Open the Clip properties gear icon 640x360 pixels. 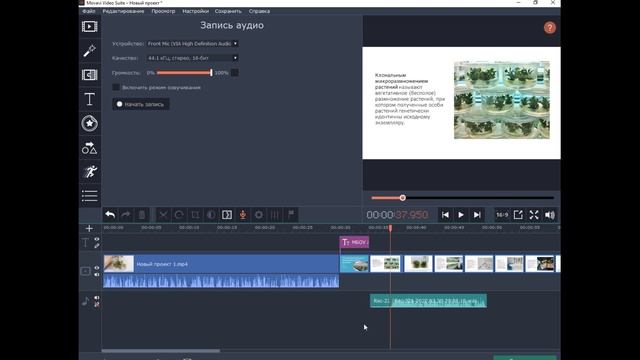[259, 215]
